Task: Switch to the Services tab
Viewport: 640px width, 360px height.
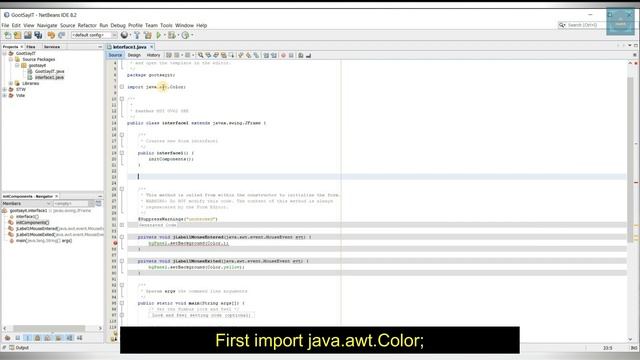Action: [x=52, y=47]
